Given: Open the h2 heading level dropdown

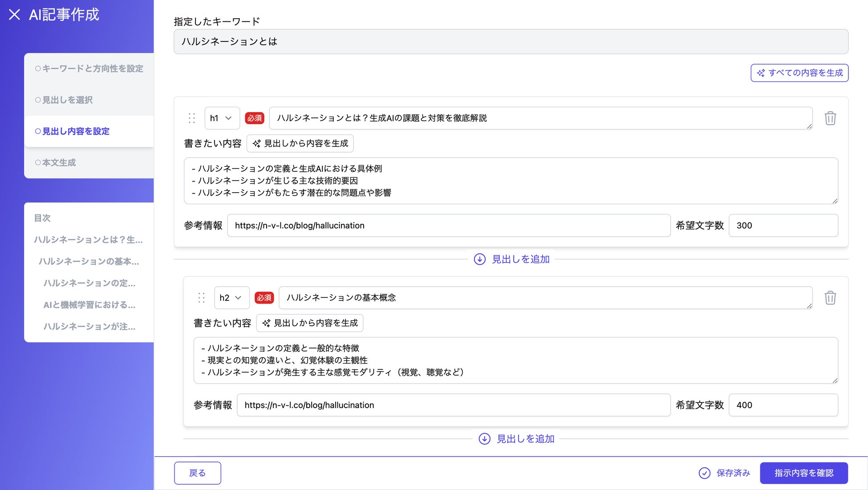Looking at the screenshot, I should coord(231,298).
